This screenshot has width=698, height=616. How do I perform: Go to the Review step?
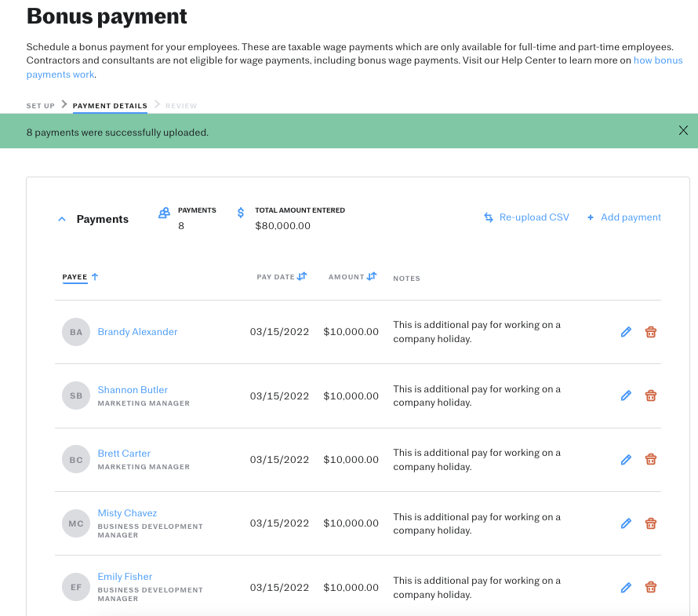click(x=181, y=106)
